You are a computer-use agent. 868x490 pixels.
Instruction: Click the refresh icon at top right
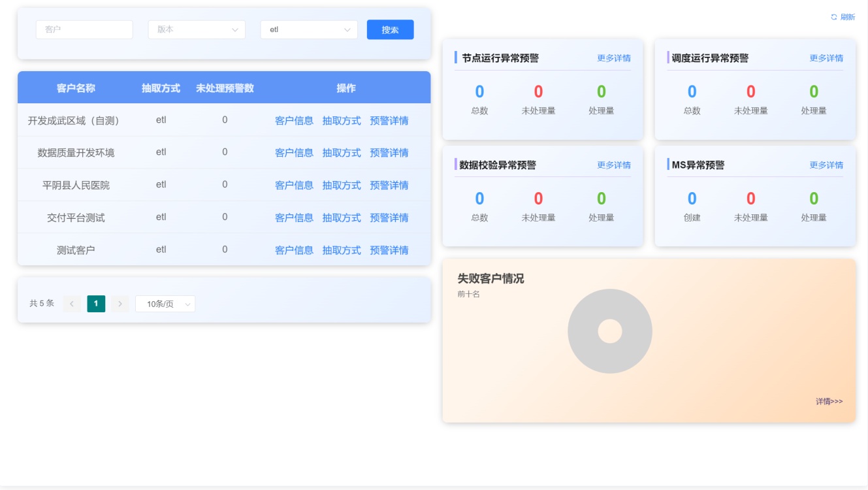[x=833, y=17]
